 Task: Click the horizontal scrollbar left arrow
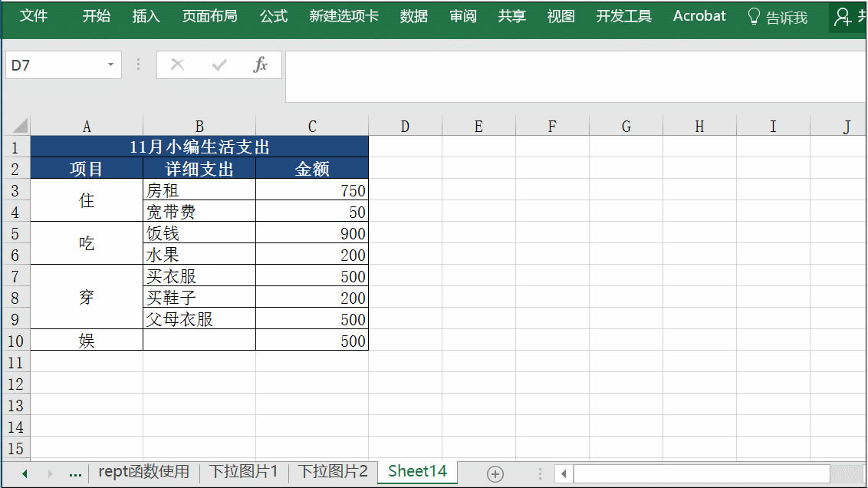click(x=562, y=473)
